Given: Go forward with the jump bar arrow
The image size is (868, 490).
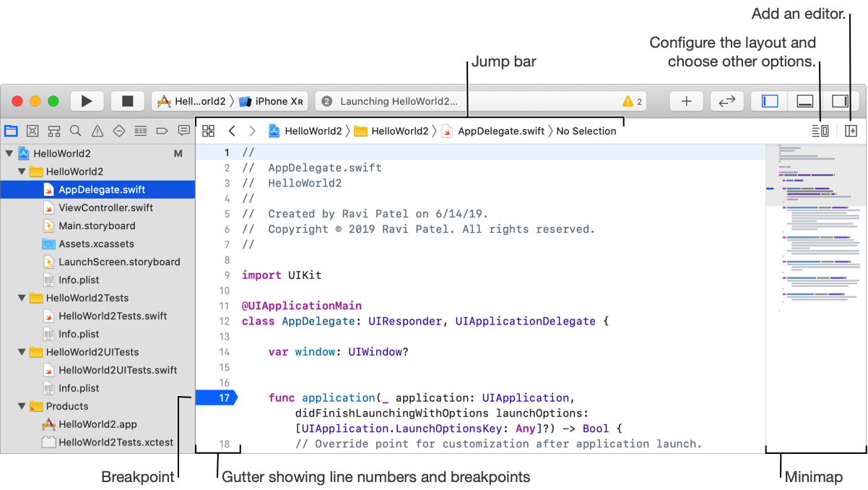Looking at the screenshot, I should [252, 131].
